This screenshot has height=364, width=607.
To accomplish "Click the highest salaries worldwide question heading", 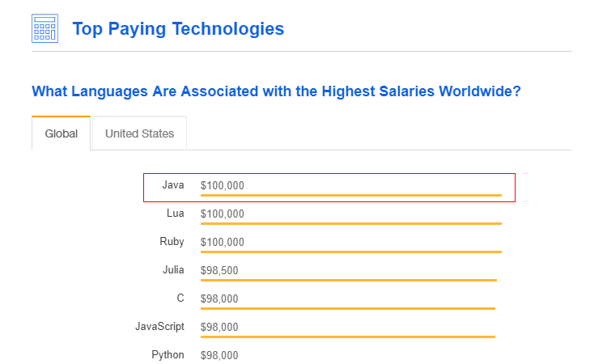I will click(276, 91).
